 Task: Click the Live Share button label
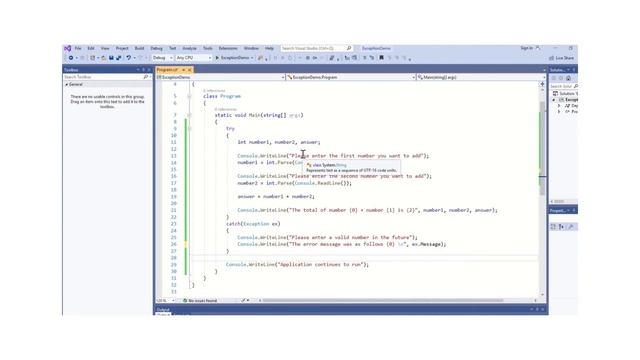click(x=564, y=58)
